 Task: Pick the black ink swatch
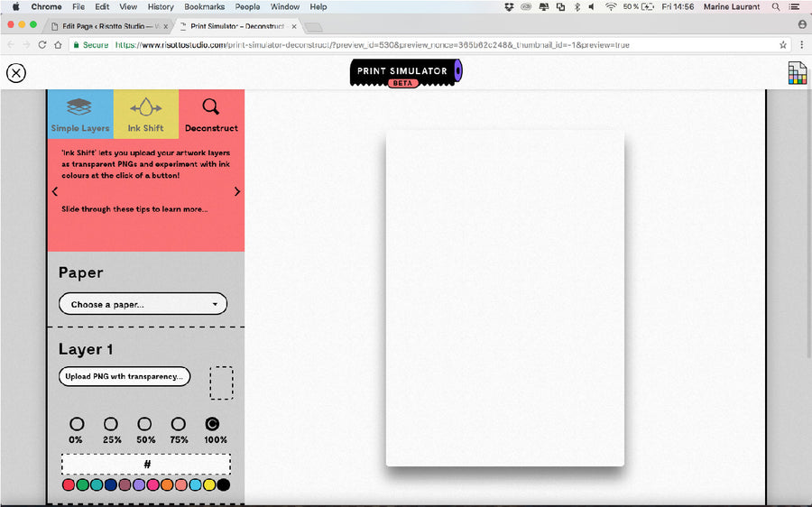[x=223, y=484]
